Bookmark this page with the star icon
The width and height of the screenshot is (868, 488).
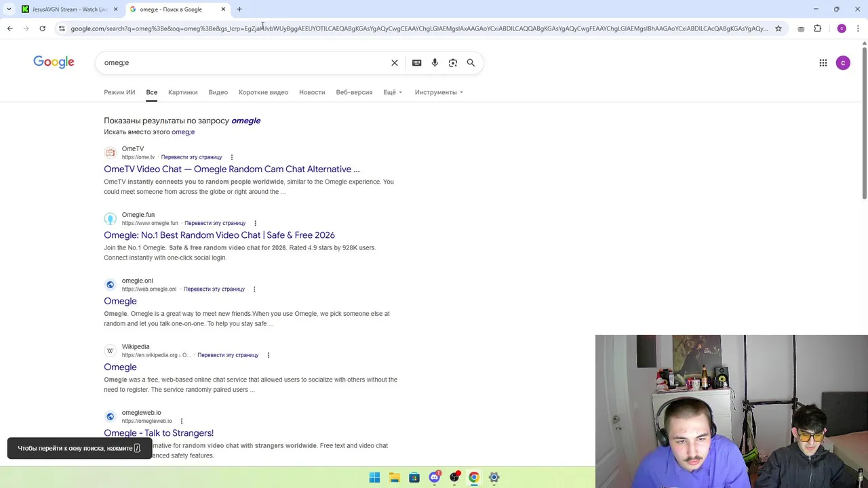click(778, 28)
